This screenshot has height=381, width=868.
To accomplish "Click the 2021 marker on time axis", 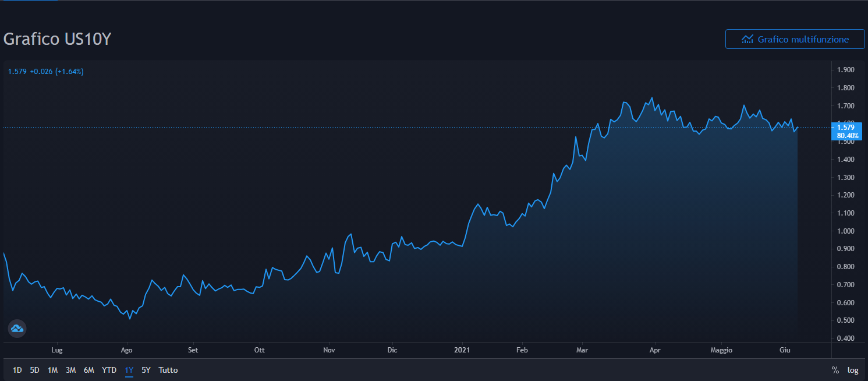I will click(x=461, y=350).
